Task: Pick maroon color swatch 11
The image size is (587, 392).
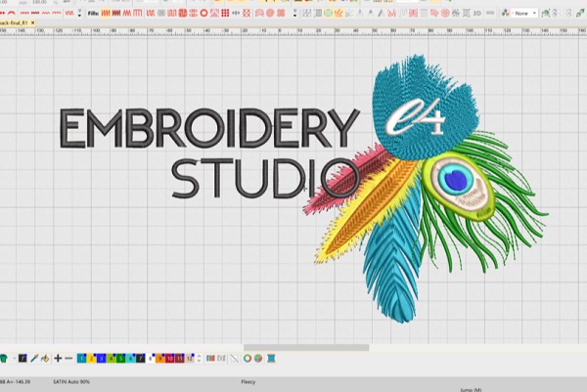Action: click(179, 359)
